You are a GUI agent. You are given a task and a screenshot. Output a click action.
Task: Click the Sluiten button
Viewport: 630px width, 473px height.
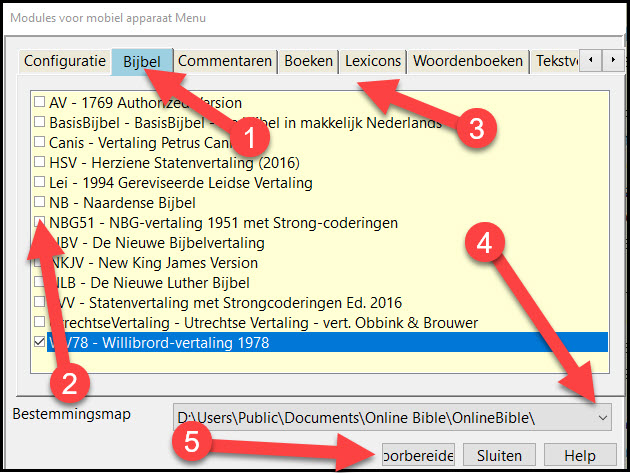[499, 455]
